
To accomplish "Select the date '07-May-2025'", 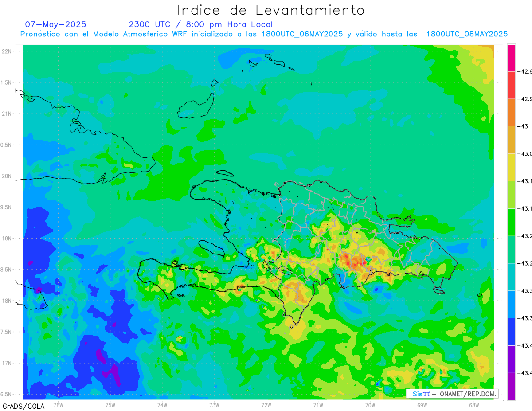I will click(x=55, y=24).
